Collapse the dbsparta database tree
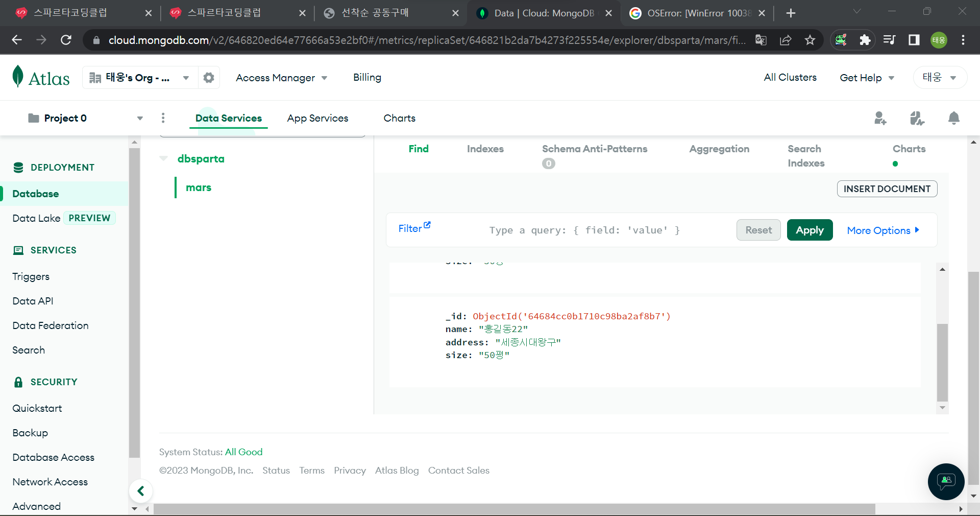This screenshot has height=516, width=980. click(x=163, y=158)
